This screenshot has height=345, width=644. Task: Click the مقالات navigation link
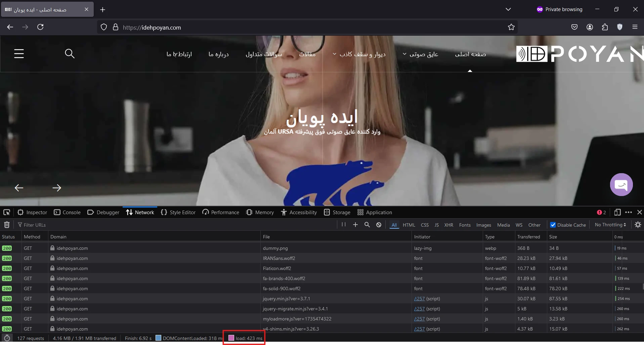point(307,54)
